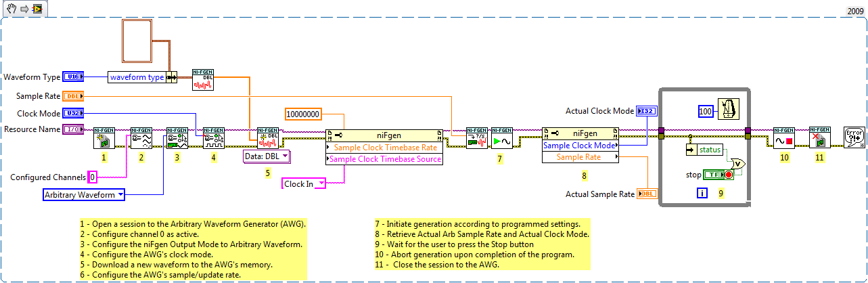Click the 2009 version label
Image resolution: width=868 pixels, height=283 pixels.
pos(856,12)
